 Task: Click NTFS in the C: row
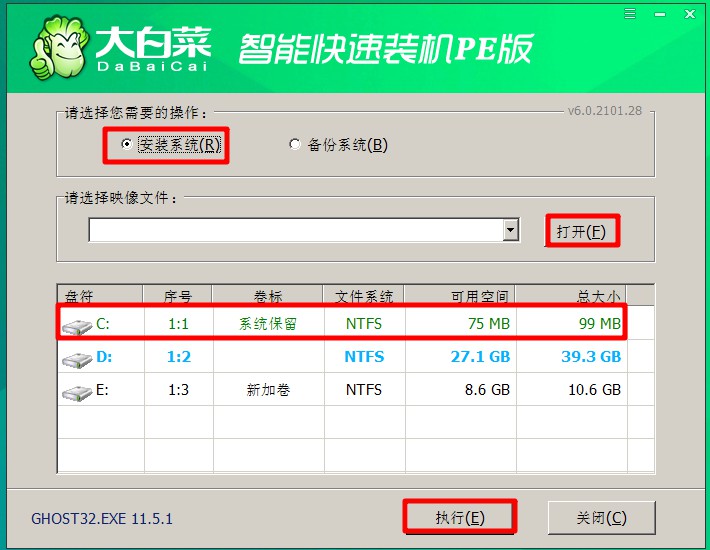pos(364,324)
